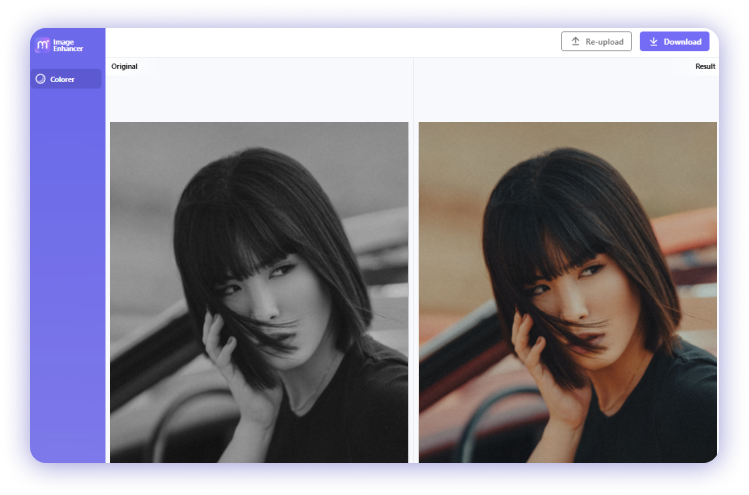
Task: Click the Original label above left image
Action: click(124, 66)
